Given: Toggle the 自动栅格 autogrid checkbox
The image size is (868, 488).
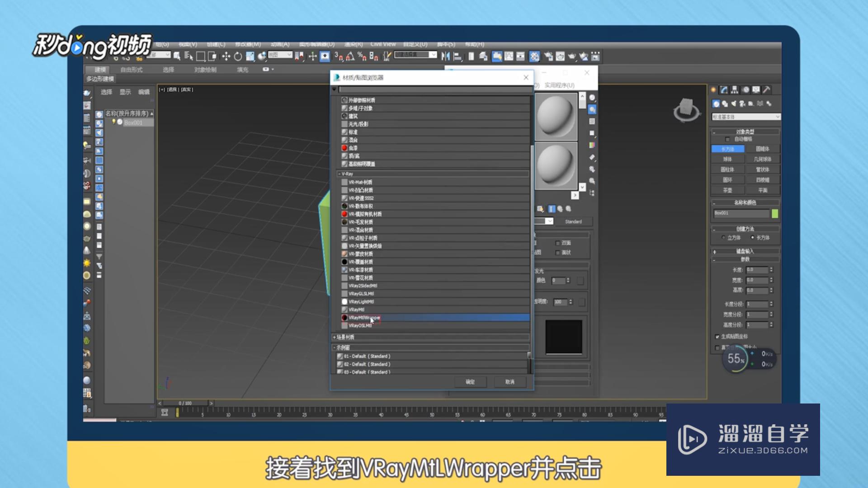Looking at the screenshot, I should click(727, 139).
